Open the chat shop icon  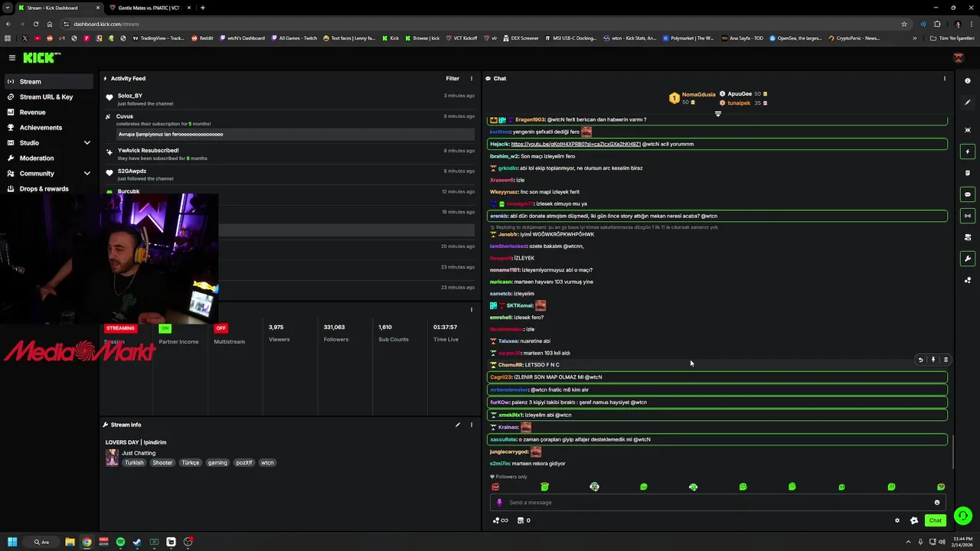click(524, 520)
